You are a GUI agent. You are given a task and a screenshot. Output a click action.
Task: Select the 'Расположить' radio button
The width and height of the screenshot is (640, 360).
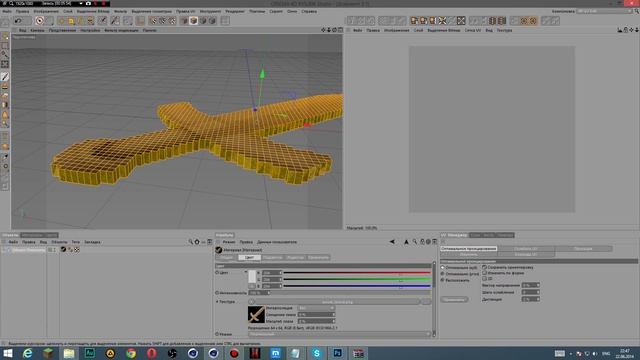coord(442,280)
